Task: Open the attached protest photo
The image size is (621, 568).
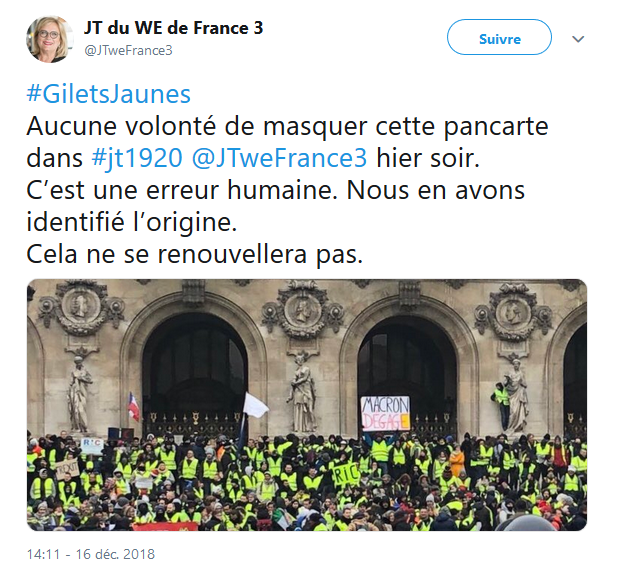Action: pos(307,405)
